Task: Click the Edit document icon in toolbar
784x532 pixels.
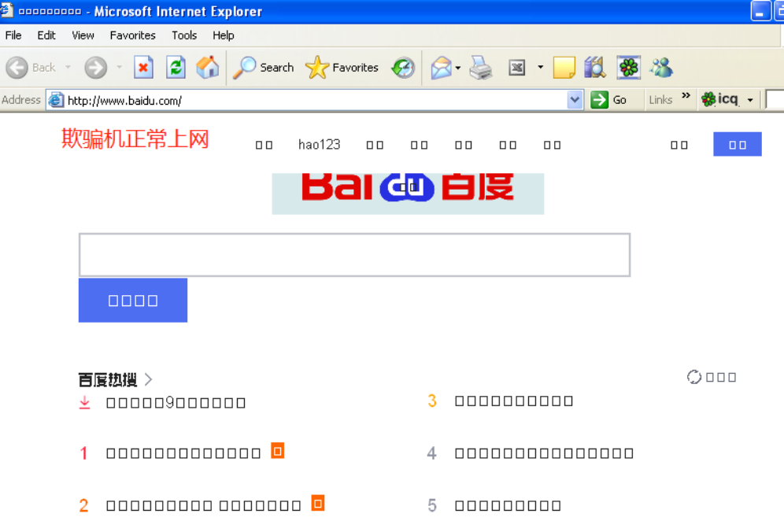Action: [517, 68]
